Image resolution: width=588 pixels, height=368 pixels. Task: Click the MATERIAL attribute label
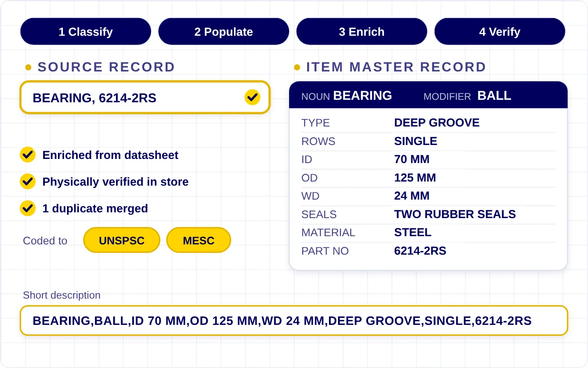tap(328, 232)
